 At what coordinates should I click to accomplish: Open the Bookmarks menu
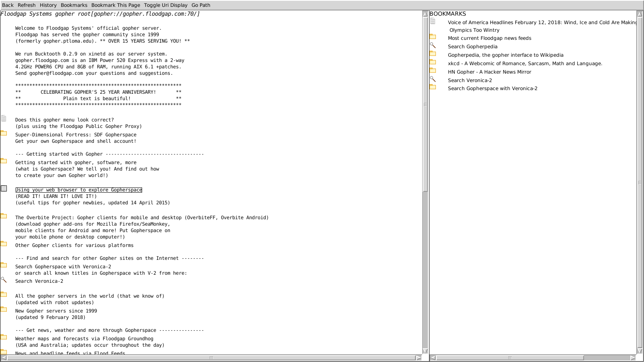tap(74, 5)
